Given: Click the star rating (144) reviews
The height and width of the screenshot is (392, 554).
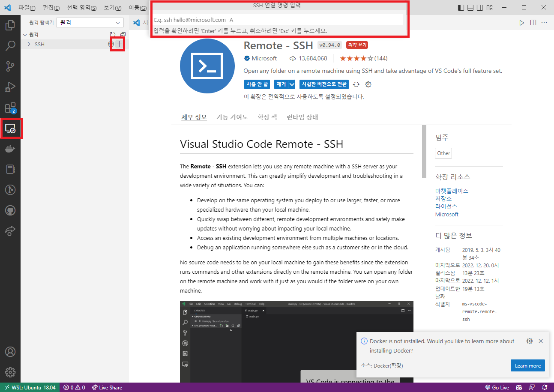Looking at the screenshot, I should tap(363, 58).
